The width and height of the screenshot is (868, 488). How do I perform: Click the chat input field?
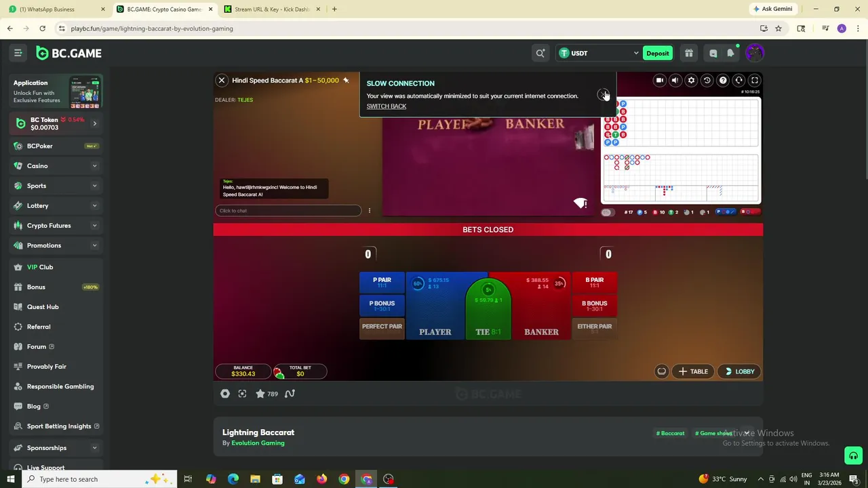(288, 210)
